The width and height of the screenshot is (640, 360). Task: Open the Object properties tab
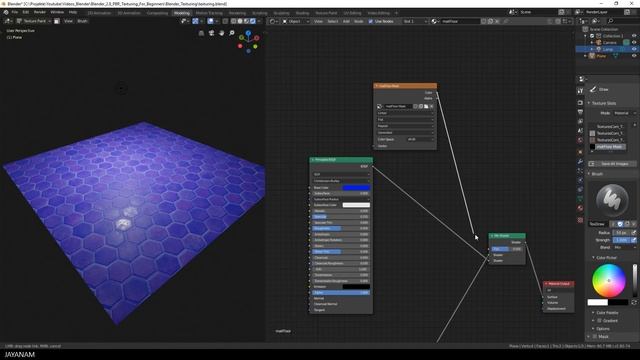[580, 152]
